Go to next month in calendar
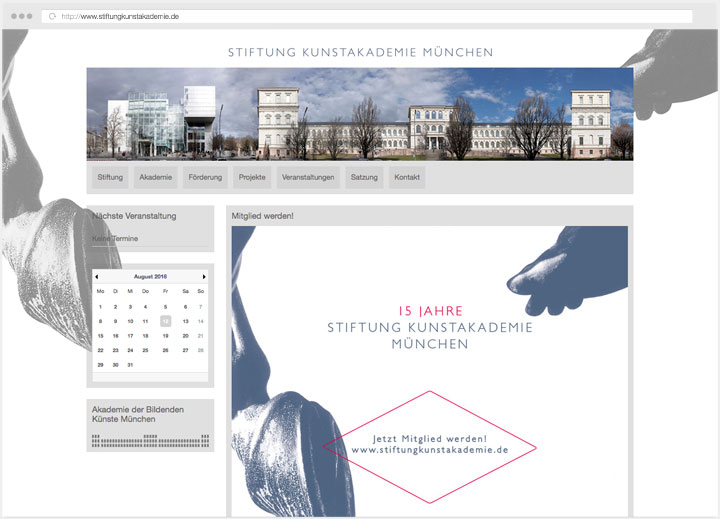This screenshot has height=519, width=720. 204,276
